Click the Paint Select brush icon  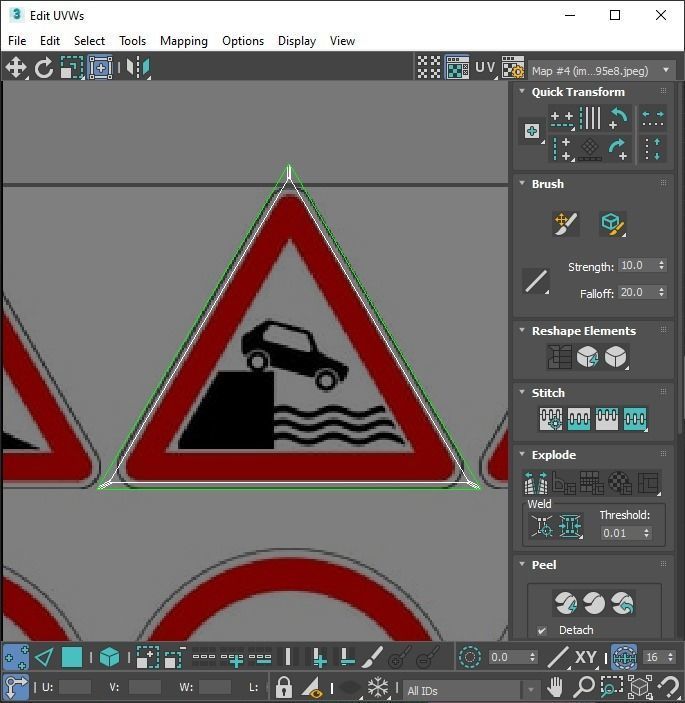(x=372, y=657)
